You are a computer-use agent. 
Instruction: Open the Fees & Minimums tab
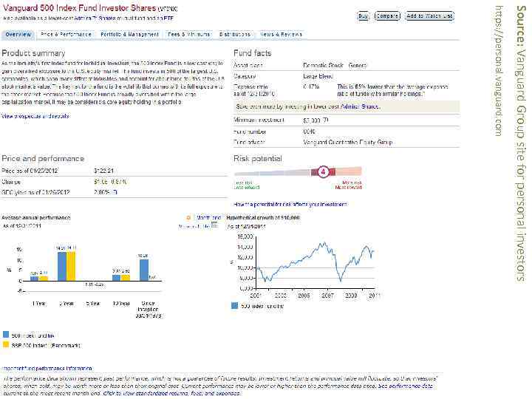click(189, 35)
